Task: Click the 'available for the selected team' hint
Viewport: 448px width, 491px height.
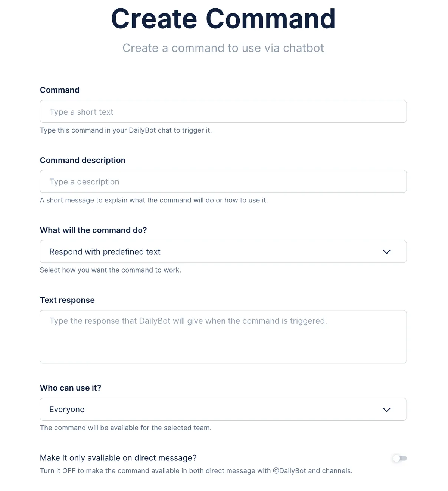Action: pos(125,428)
